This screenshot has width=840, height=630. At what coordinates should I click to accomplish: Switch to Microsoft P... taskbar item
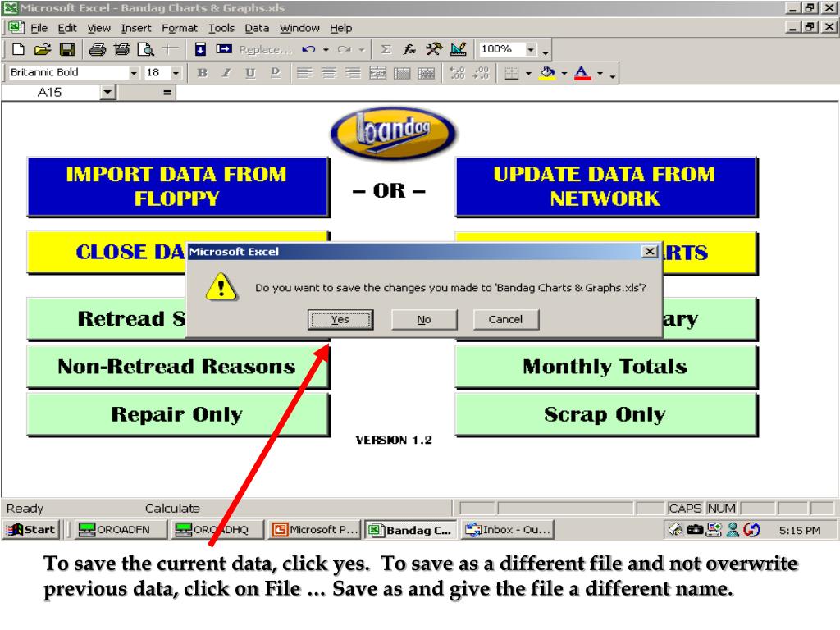314,530
